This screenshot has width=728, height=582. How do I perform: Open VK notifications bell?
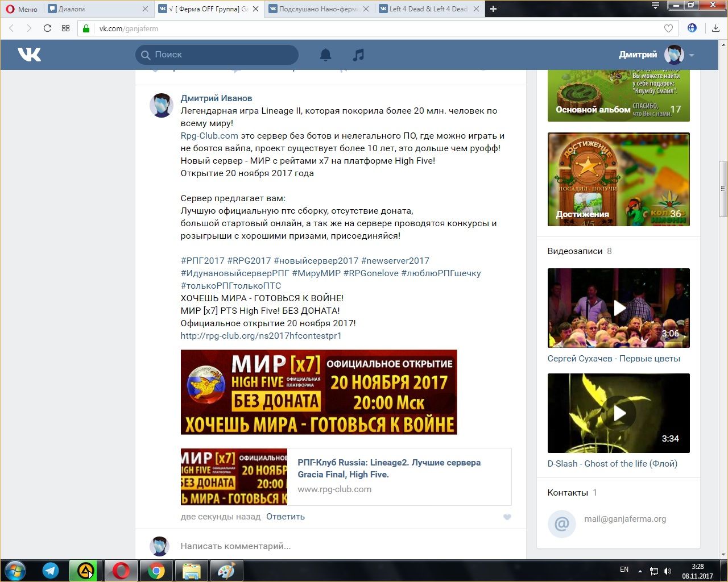pos(325,55)
